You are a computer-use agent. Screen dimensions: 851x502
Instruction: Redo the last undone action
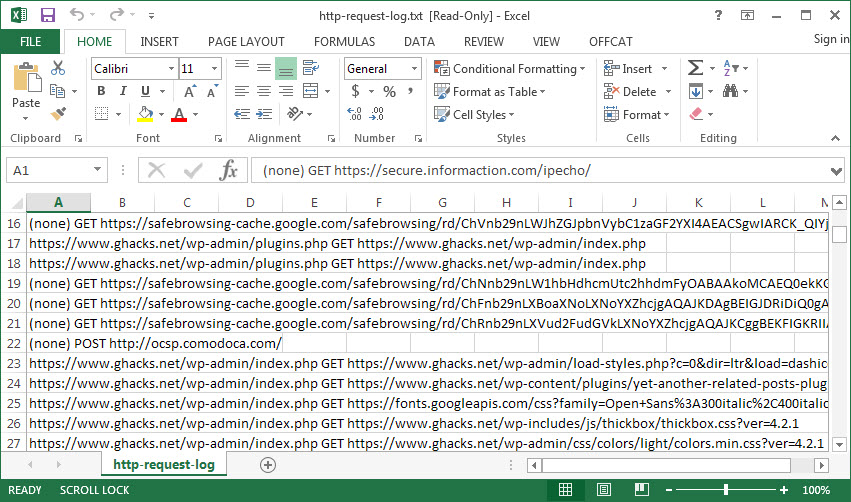point(117,15)
